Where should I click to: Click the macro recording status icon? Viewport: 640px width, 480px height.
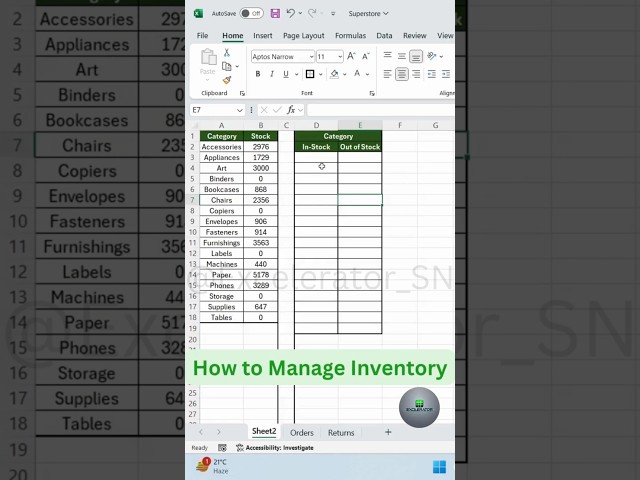(222, 448)
